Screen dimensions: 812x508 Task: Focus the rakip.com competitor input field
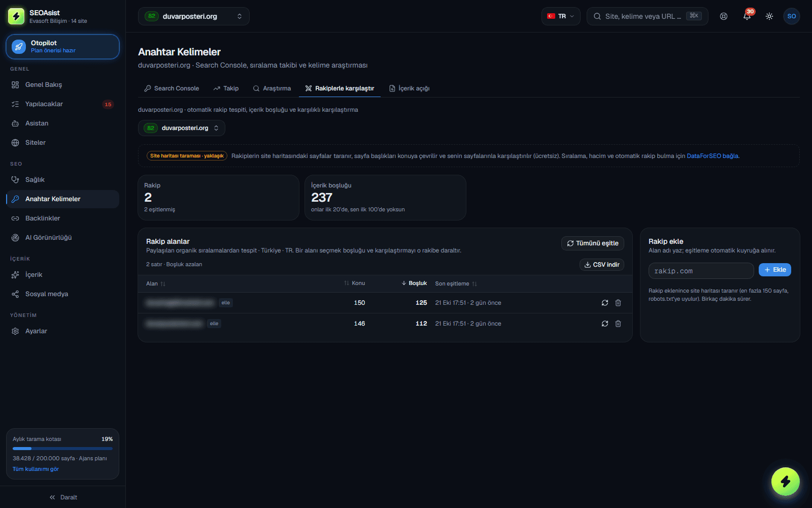click(x=701, y=271)
